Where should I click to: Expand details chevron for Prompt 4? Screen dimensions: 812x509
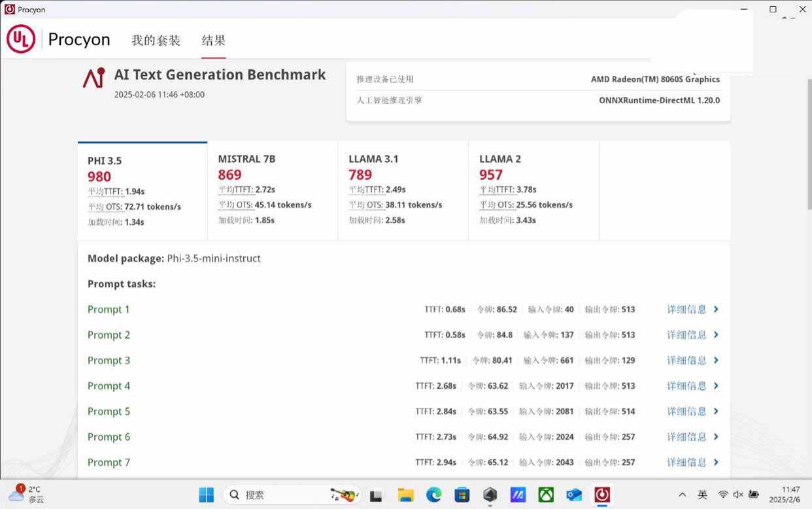716,386
